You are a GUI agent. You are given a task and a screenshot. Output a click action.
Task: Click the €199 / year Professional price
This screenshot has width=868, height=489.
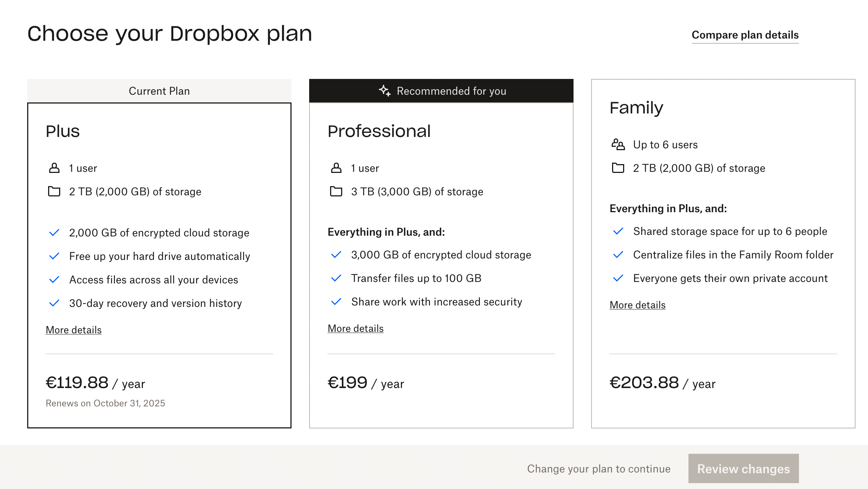pyautogui.click(x=366, y=383)
